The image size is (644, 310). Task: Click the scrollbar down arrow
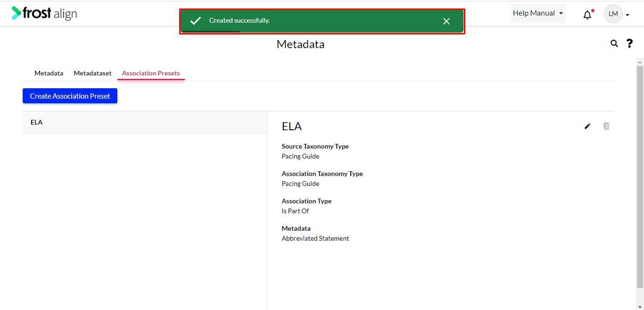(x=640, y=307)
